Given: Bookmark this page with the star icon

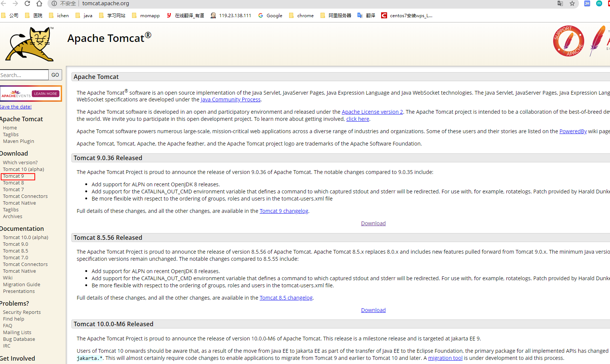Looking at the screenshot, I should click(x=572, y=3).
